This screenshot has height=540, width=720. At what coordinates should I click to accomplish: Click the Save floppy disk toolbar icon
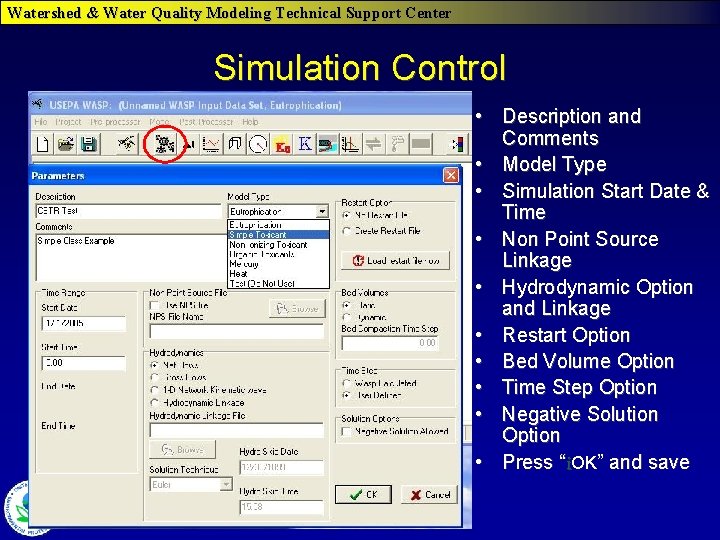89,145
